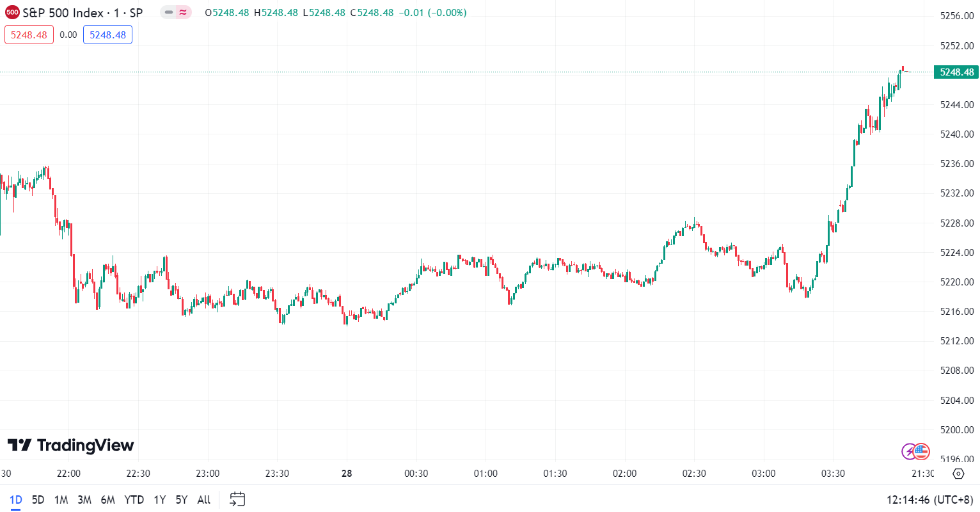Screen dimensions: 980x512
Task: Toggle the gray dash market status pill
Action: click(x=169, y=12)
